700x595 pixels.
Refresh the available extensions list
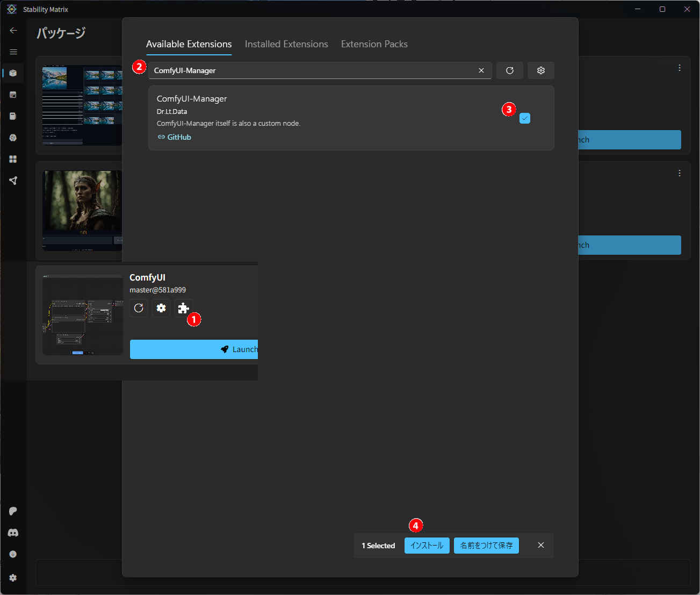point(509,70)
